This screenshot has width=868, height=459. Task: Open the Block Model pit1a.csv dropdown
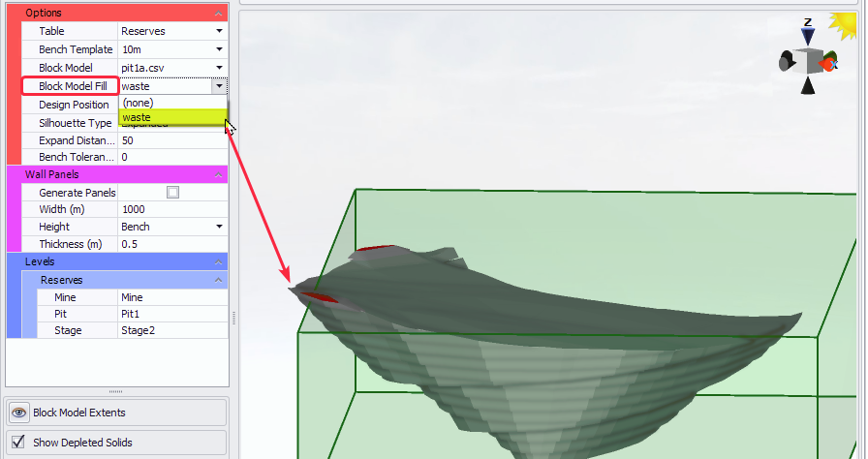(x=219, y=68)
